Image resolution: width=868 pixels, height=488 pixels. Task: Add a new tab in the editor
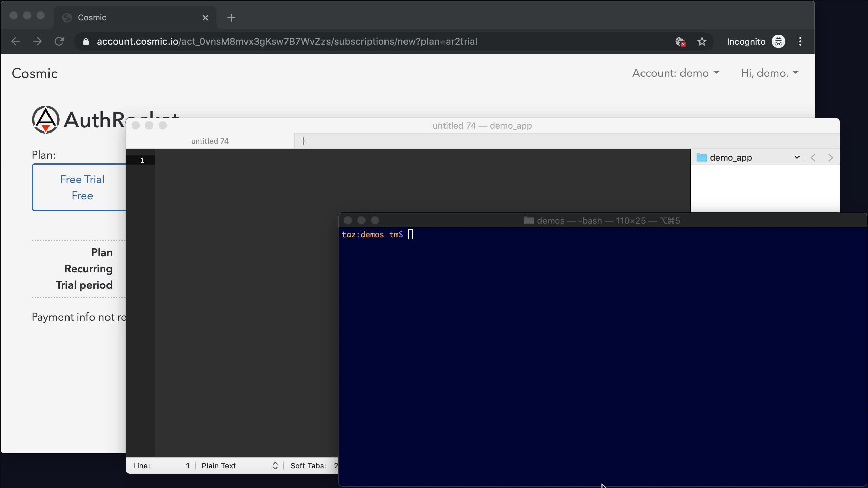[x=304, y=141]
